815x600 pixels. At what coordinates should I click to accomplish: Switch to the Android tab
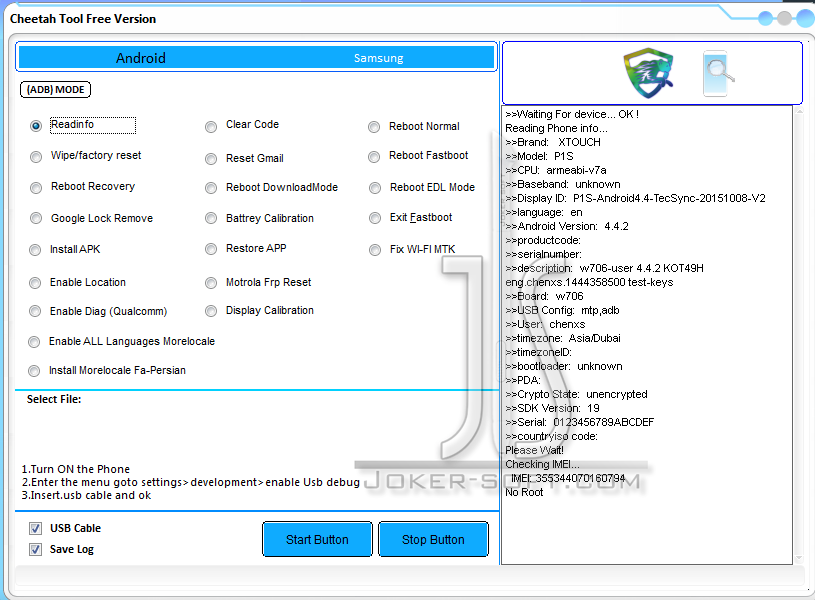click(x=140, y=58)
